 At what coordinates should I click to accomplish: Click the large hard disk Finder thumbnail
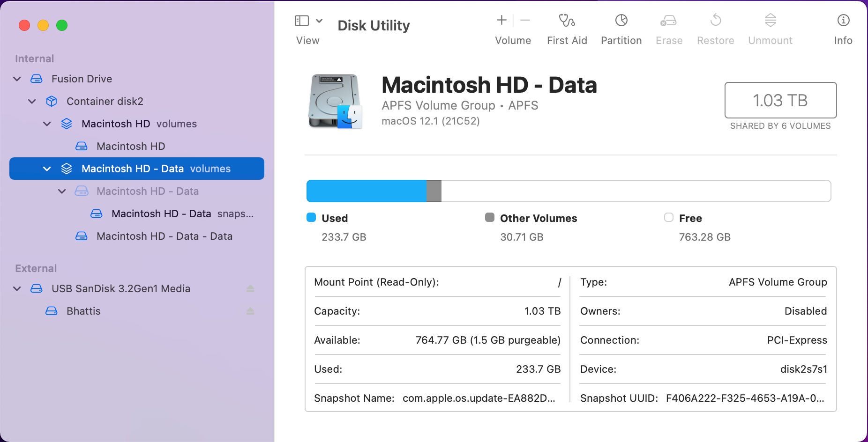pyautogui.click(x=335, y=101)
